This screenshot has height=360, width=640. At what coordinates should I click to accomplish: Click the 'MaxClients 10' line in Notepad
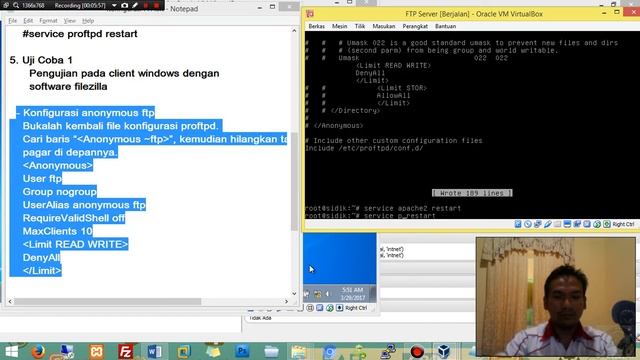tap(58, 231)
